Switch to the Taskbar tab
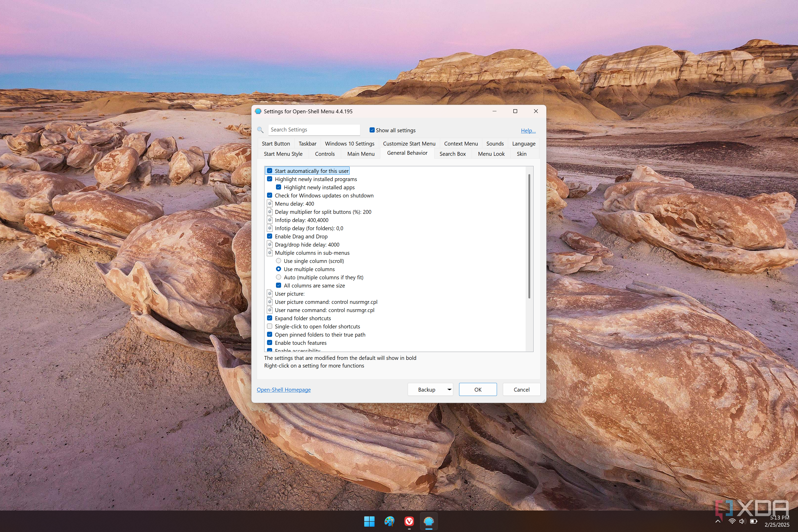Screen dimensions: 798x532 coord(307,143)
